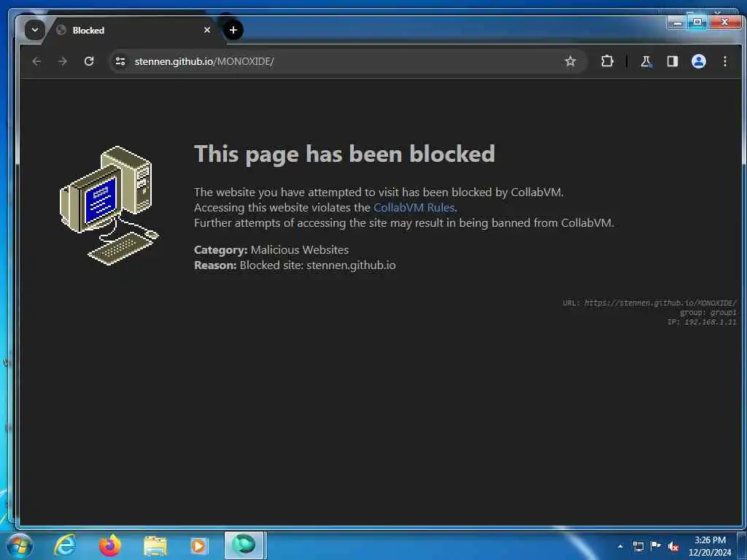The width and height of the screenshot is (747, 560).
Task: Open Chrome Labs flask icon
Action: coord(646,61)
